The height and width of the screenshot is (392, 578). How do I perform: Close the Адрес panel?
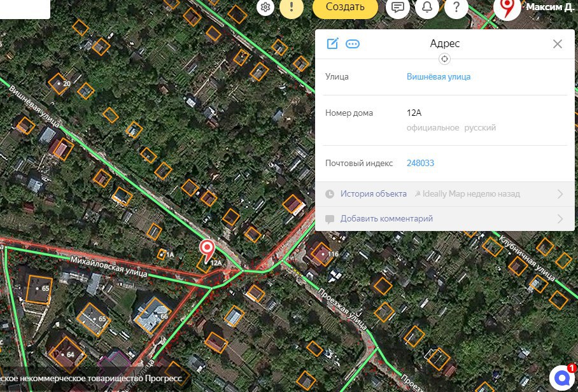coord(558,44)
